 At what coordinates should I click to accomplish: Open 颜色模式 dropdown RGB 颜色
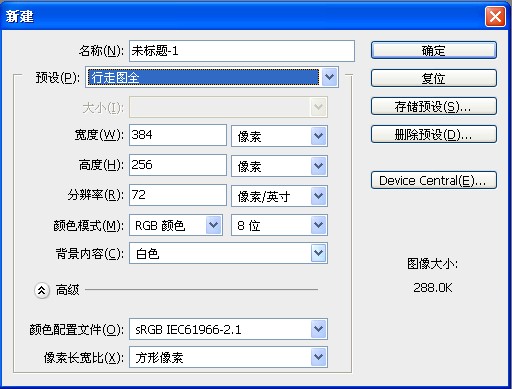pyautogui.click(x=176, y=225)
